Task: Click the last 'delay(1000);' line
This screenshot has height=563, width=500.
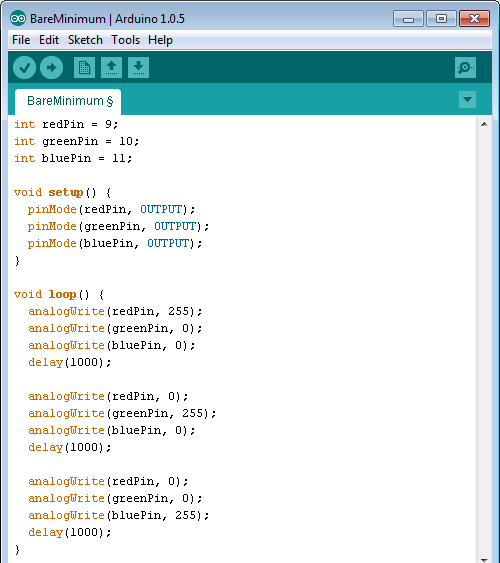Action: [x=70, y=532]
